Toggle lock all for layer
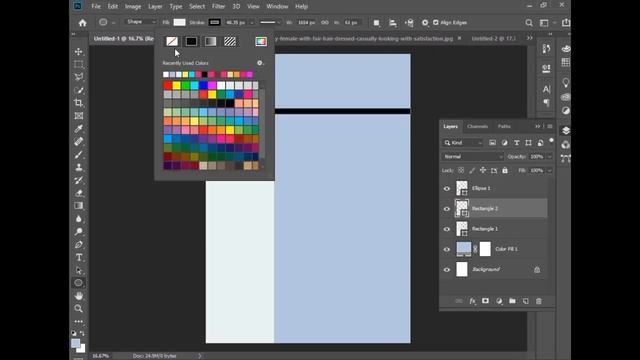The height and width of the screenshot is (360, 640). coord(505,171)
